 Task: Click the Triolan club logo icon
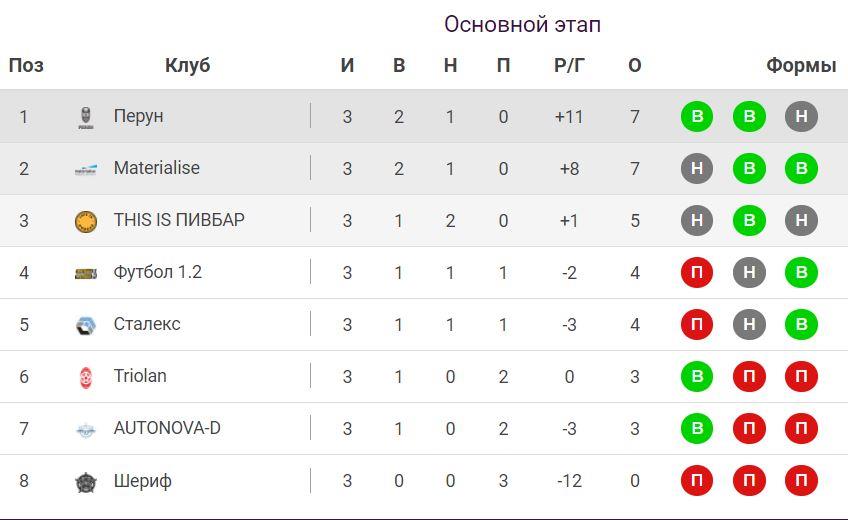click(x=86, y=377)
